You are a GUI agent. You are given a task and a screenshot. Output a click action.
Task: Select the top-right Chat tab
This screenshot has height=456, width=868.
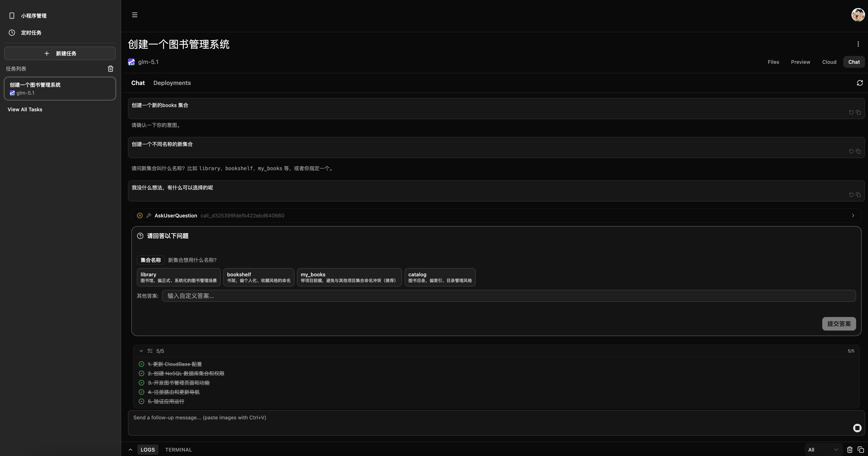[x=854, y=62]
